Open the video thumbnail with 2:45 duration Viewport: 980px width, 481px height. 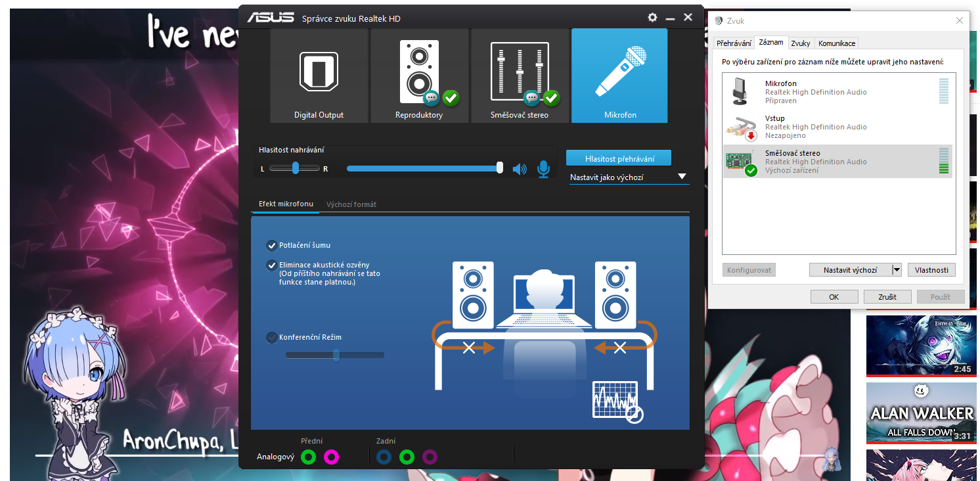click(921, 346)
